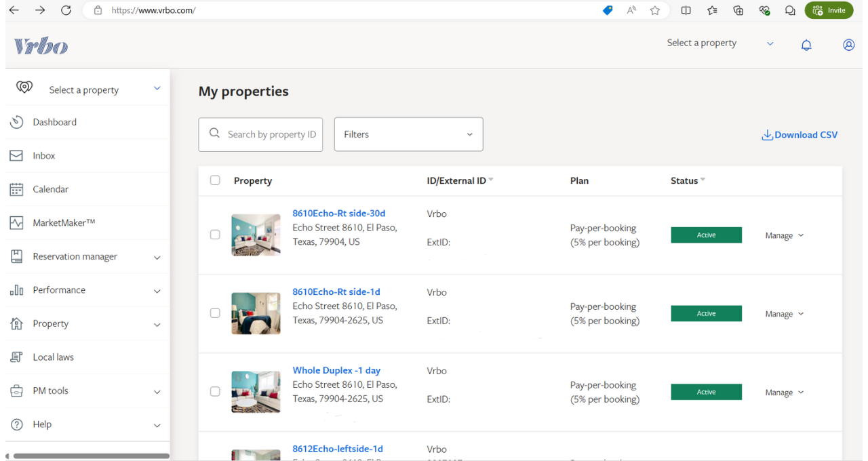Click the Inbox envelope icon

[x=16, y=156]
